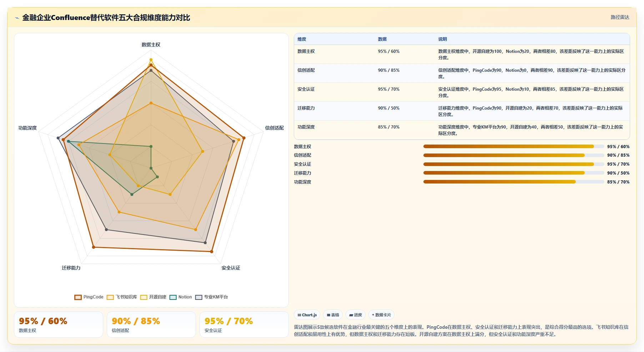Click the 功能深度 table row name
Image resolution: width=644 pixels, height=352 pixels.
(x=306, y=127)
